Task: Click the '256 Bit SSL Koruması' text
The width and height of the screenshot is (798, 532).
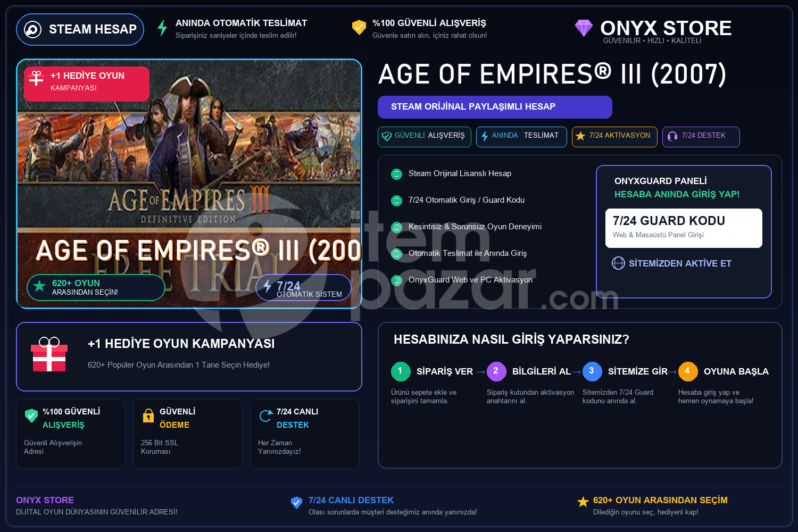Action: [160, 447]
